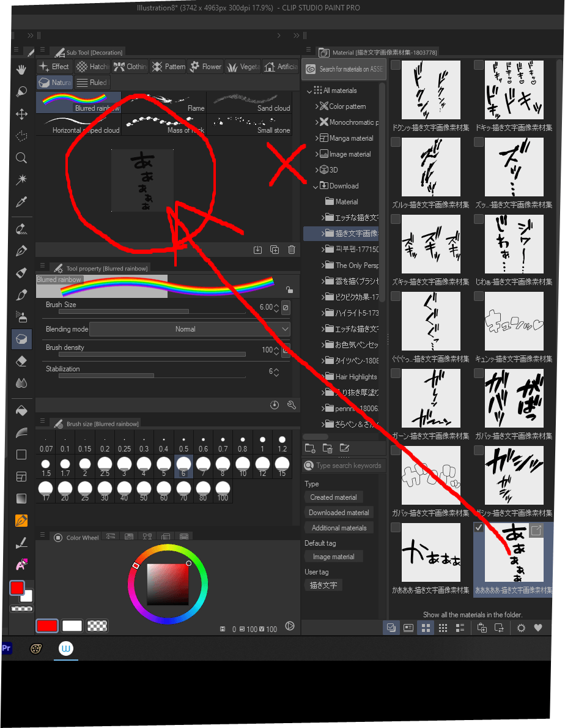Check the ドクンッ material checkbox

pos(396,65)
